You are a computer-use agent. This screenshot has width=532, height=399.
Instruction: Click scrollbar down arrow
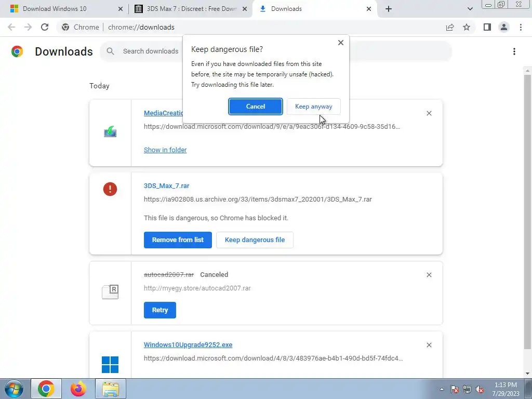click(x=527, y=374)
